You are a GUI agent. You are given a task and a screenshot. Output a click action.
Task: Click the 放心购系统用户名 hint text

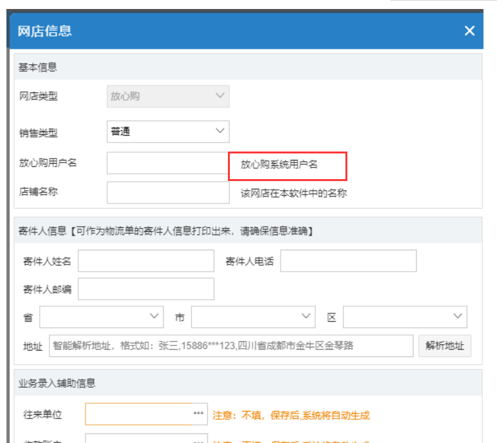tap(279, 164)
